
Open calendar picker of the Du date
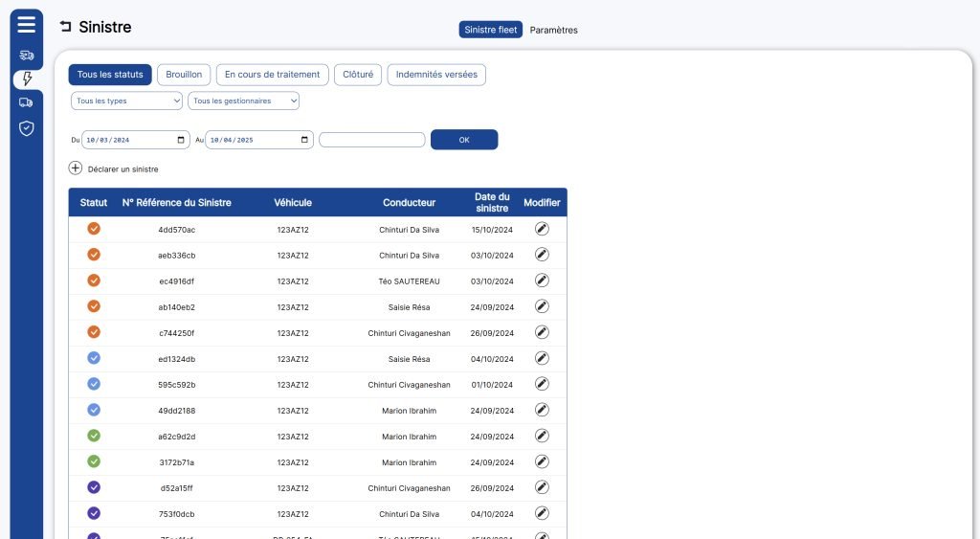[x=181, y=140]
